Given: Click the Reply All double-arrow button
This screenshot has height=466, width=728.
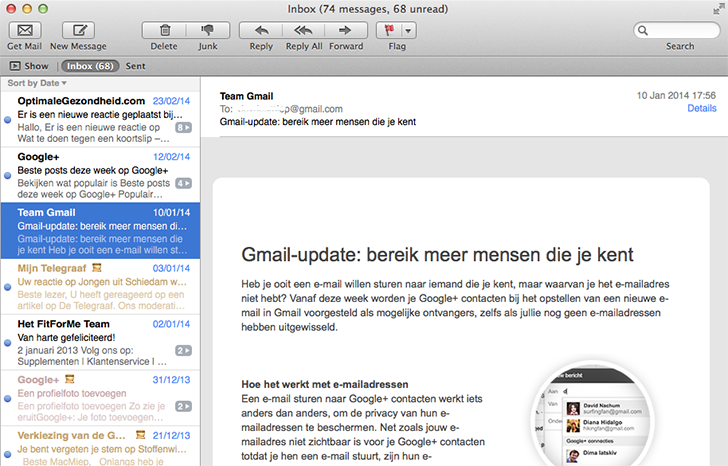Looking at the screenshot, I should 304,31.
